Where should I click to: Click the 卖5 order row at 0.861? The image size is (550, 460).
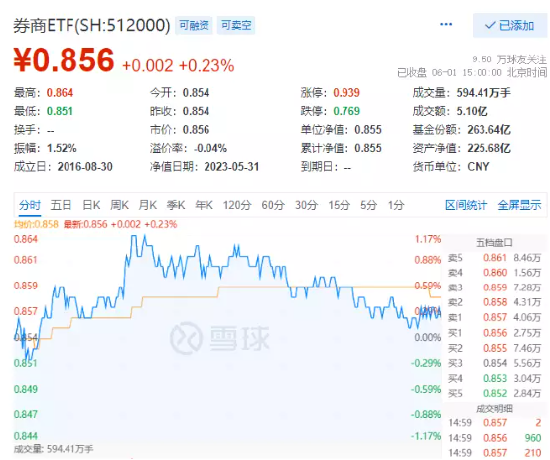494,258
